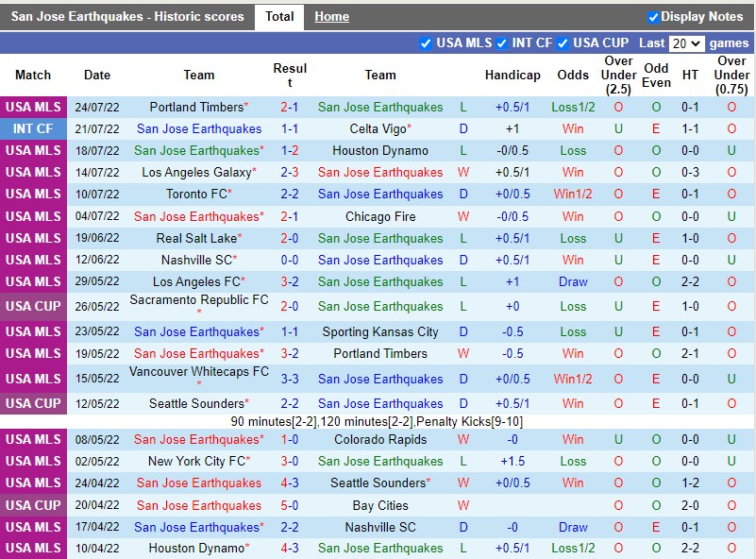756x559 pixels.
Task: Switch to the Home tab
Action: click(331, 16)
